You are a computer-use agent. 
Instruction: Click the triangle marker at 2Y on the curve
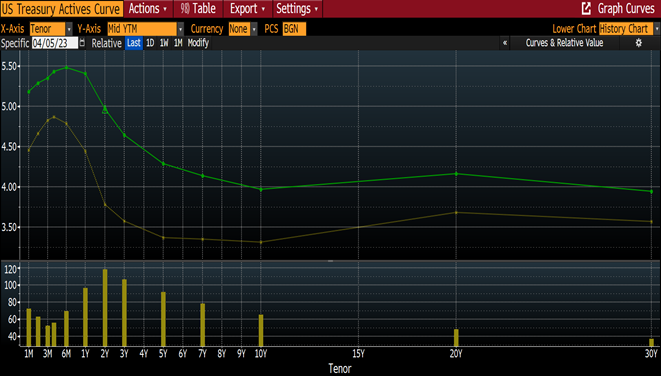[x=105, y=109]
